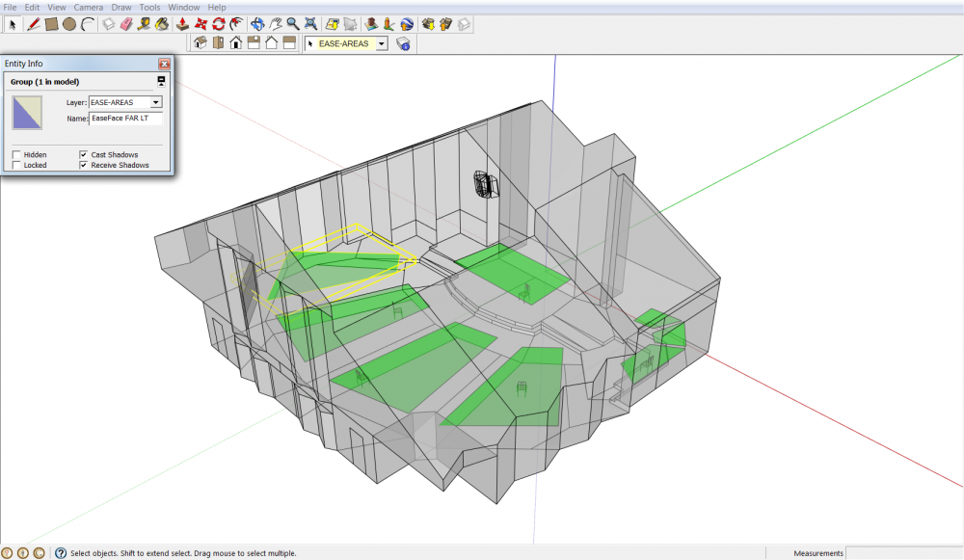Image resolution: width=964 pixels, height=560 pixels.
Task: Click the 'Select objects' status hint text
Action: (183, 553)
